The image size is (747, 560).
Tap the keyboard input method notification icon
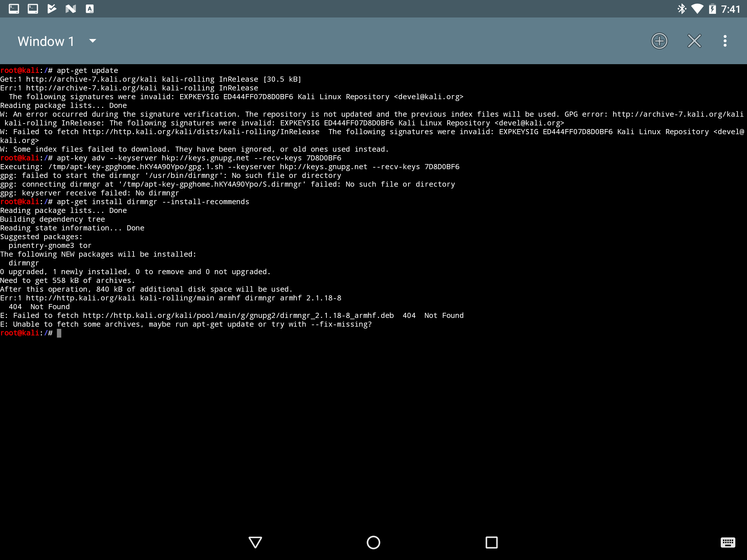coord(90,9)
